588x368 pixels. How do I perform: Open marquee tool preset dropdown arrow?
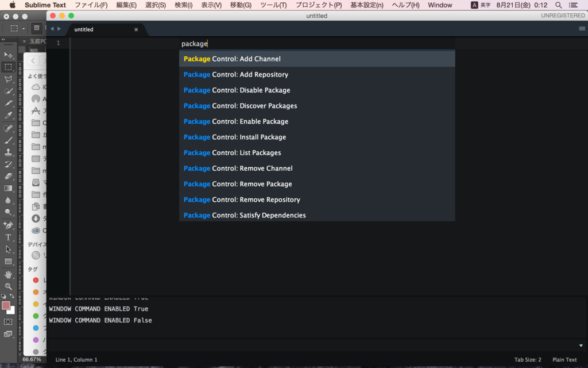(24, 29)
